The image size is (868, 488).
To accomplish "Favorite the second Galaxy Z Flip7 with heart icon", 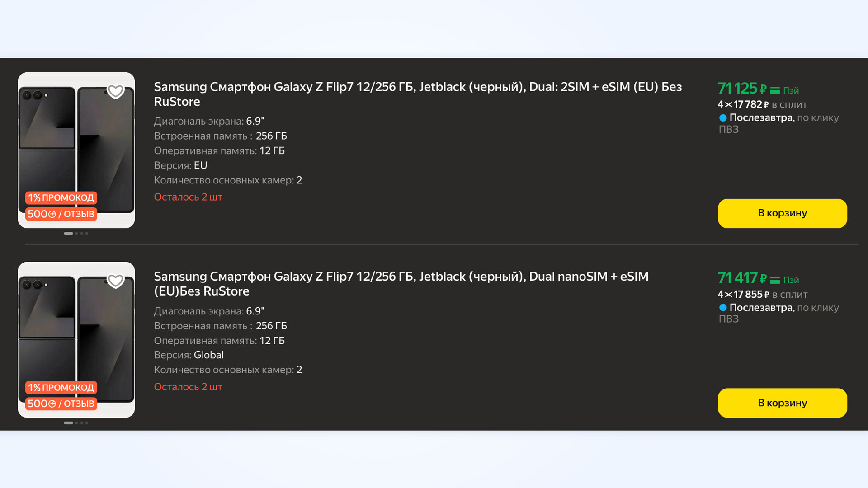I will coord(116,281).
